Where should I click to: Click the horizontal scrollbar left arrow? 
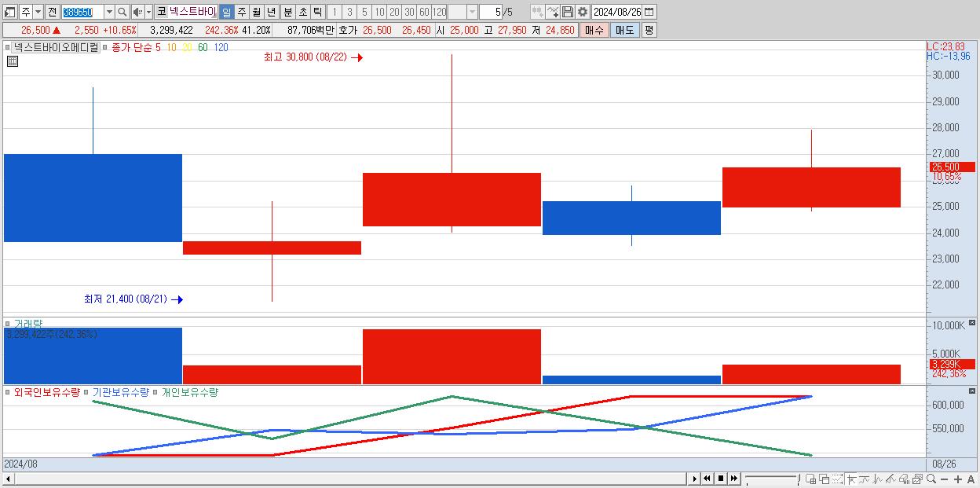pos(8,479)
